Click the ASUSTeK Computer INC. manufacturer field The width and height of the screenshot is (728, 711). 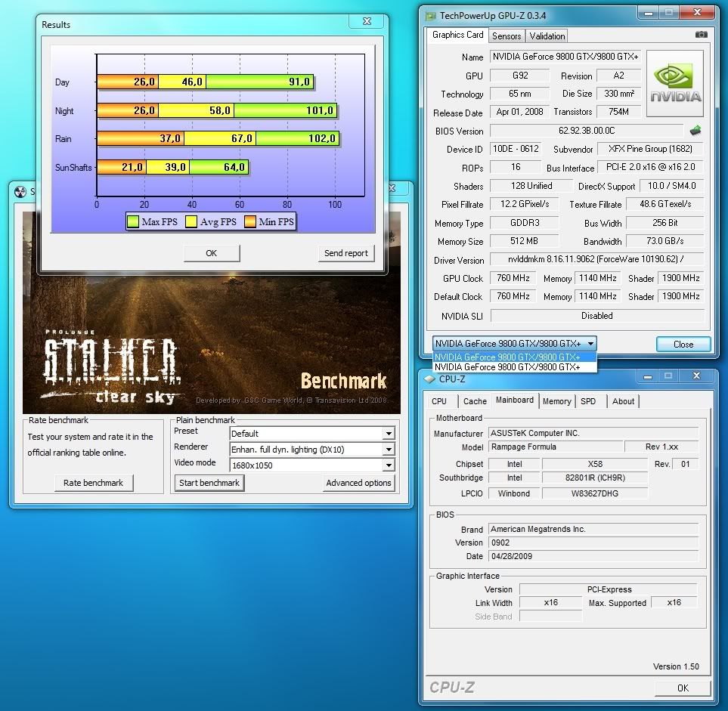pos(593,434)
